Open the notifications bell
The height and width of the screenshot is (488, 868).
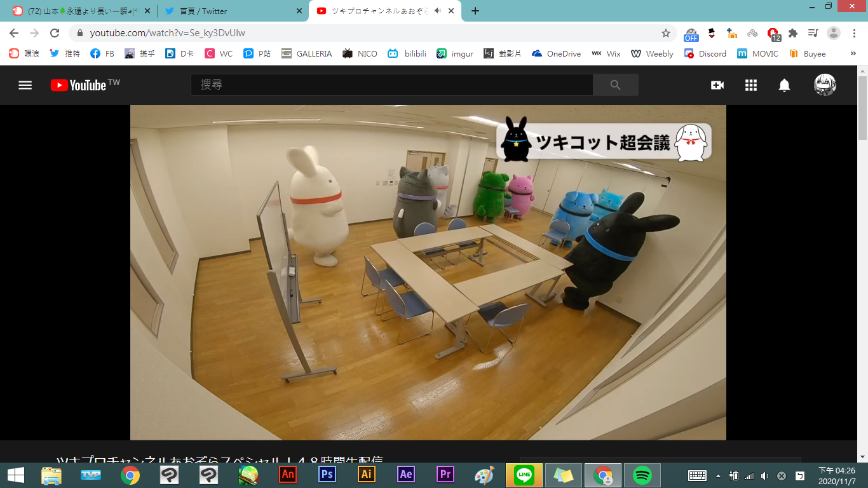pos(785,85)
